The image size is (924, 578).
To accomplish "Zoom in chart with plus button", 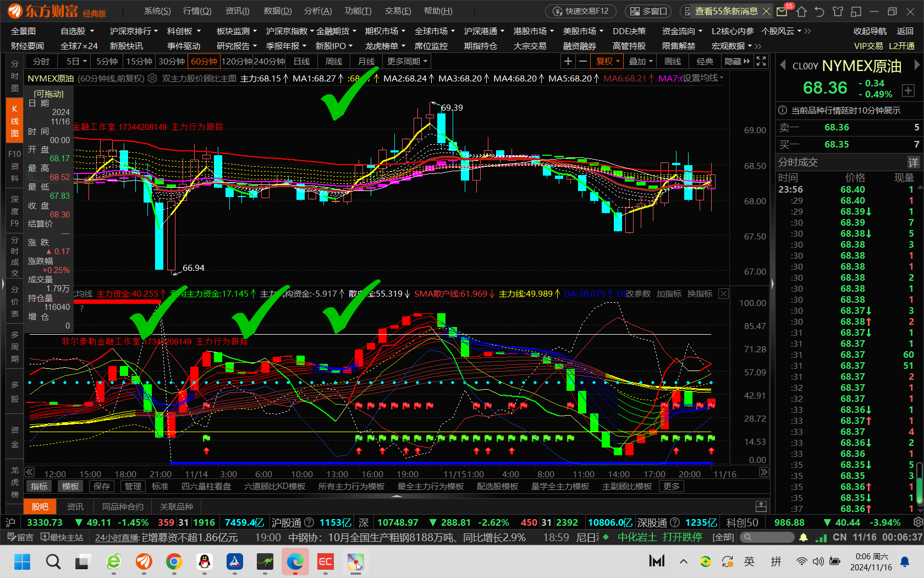I will point(568,61).
